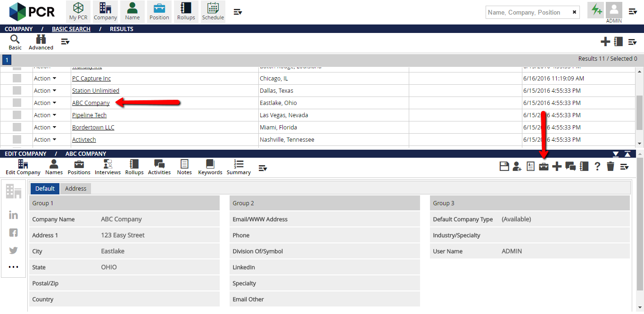Open the overflow menu next to the trash icon
Viewport: 644px width, 314px height.
point(624,166)
